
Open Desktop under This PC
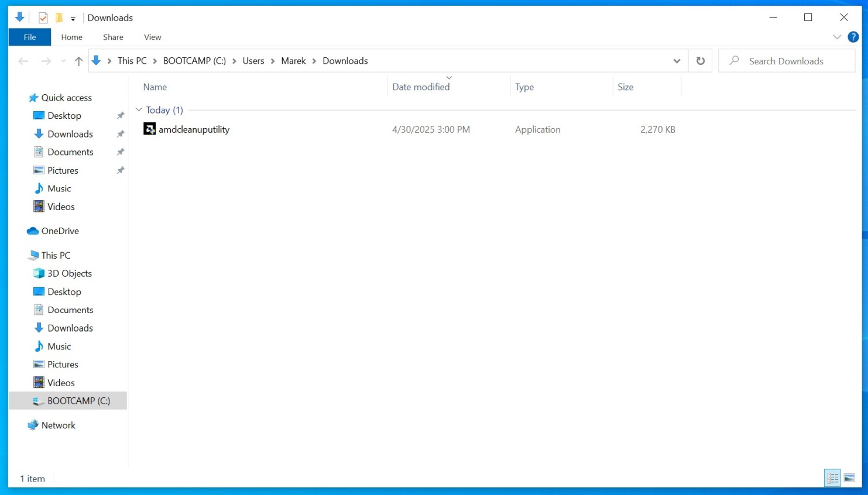click(x=64, y=292)
